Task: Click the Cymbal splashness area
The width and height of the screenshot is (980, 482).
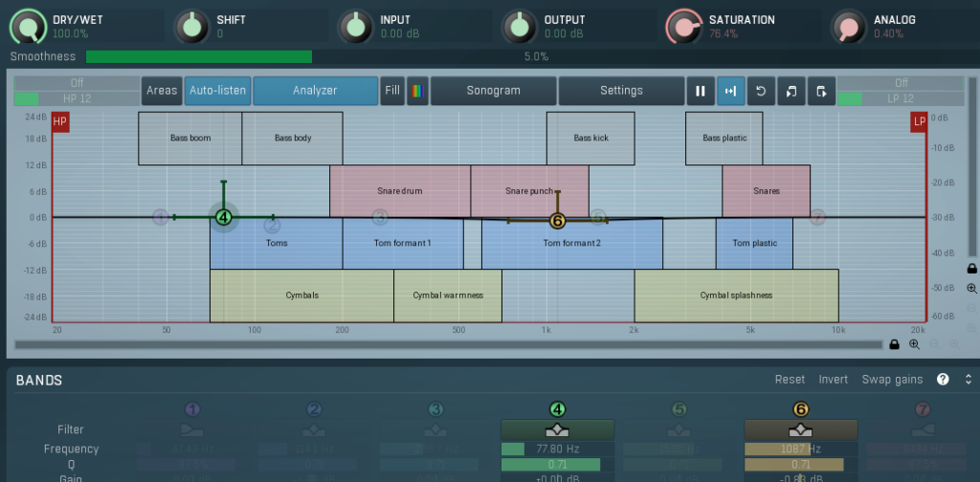Action: 736,296
